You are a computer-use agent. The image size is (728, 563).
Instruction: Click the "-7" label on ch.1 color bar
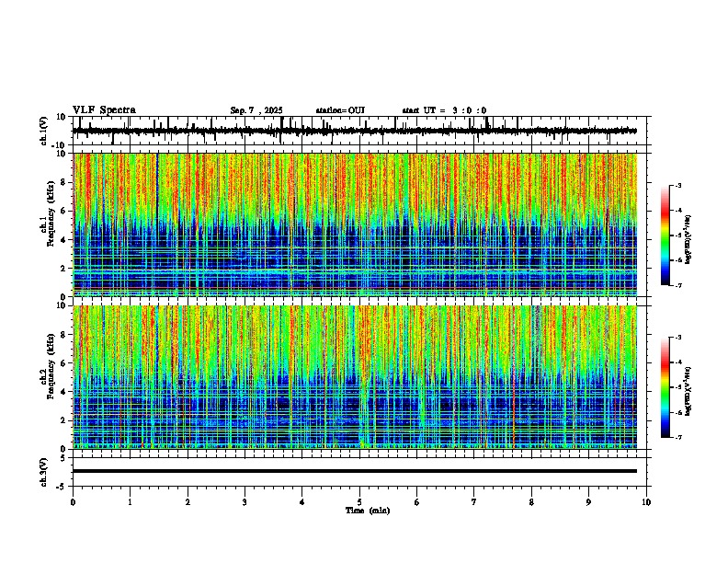[677, 285]
